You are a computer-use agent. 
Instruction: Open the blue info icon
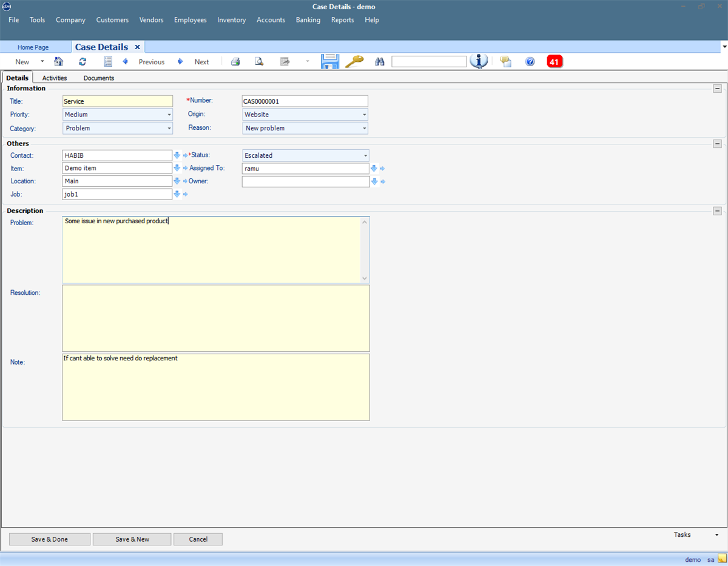479,61
